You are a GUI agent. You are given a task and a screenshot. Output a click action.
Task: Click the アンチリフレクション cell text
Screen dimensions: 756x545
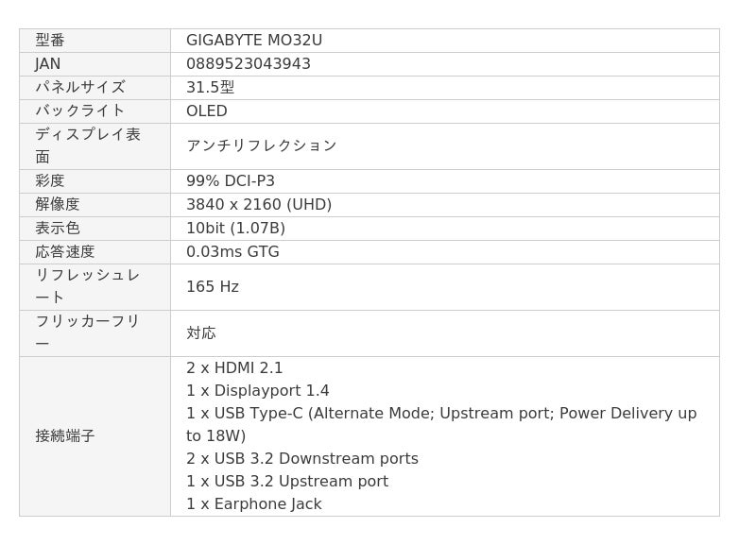(261, 145)
